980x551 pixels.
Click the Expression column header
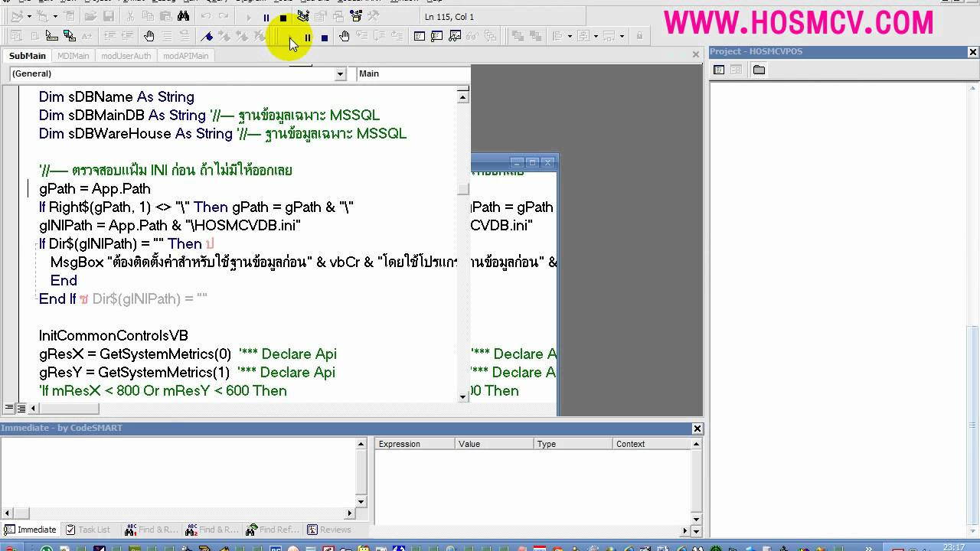(x=415, y=444)
